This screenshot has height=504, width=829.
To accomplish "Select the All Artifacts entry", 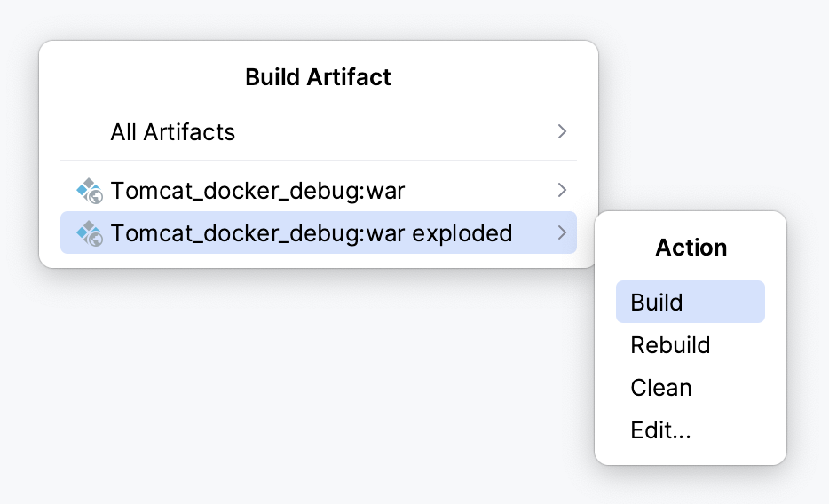I will click(x=173, y=132).
